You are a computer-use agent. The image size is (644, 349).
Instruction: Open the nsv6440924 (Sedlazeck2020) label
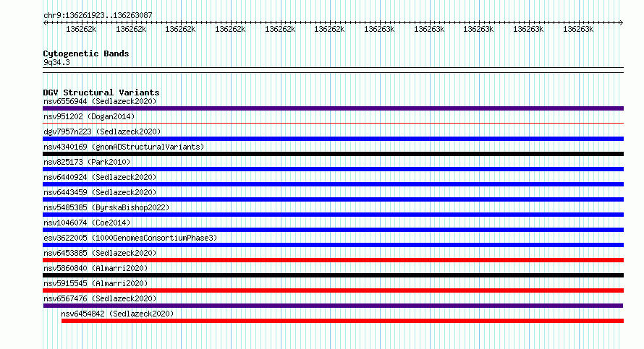pyautogui.click(x=100, y=177)
